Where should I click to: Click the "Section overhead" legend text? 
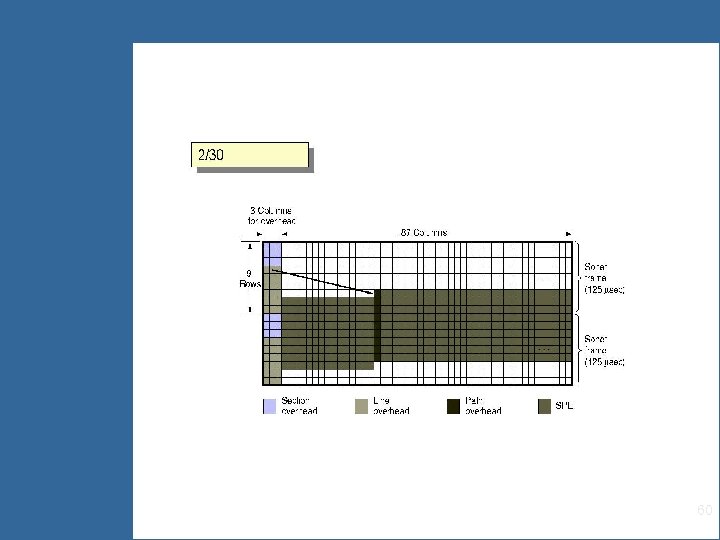299,406
